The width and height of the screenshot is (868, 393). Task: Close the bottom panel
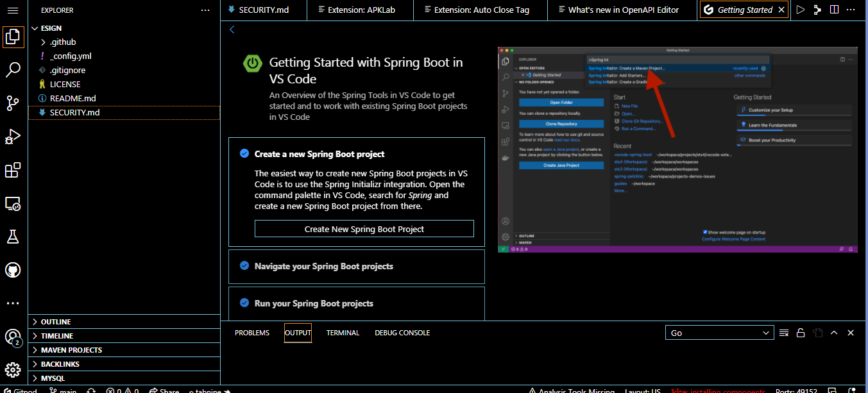pyautogui.click(x=851, y=333)
